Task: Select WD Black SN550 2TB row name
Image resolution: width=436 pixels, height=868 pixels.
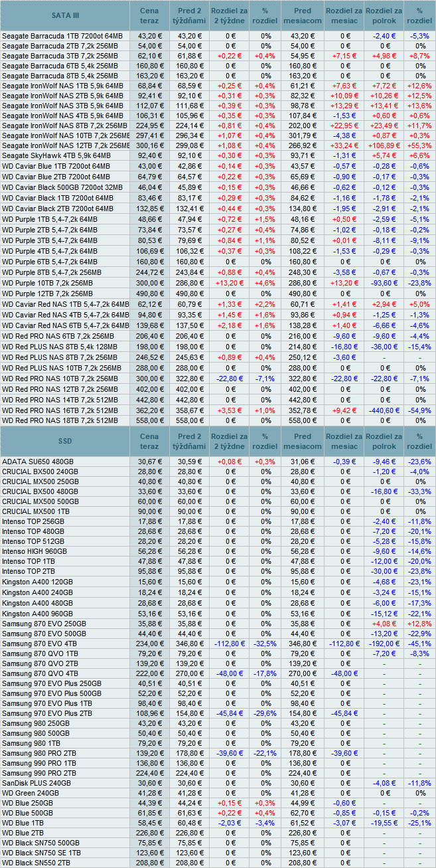Action: pos(36,863)
